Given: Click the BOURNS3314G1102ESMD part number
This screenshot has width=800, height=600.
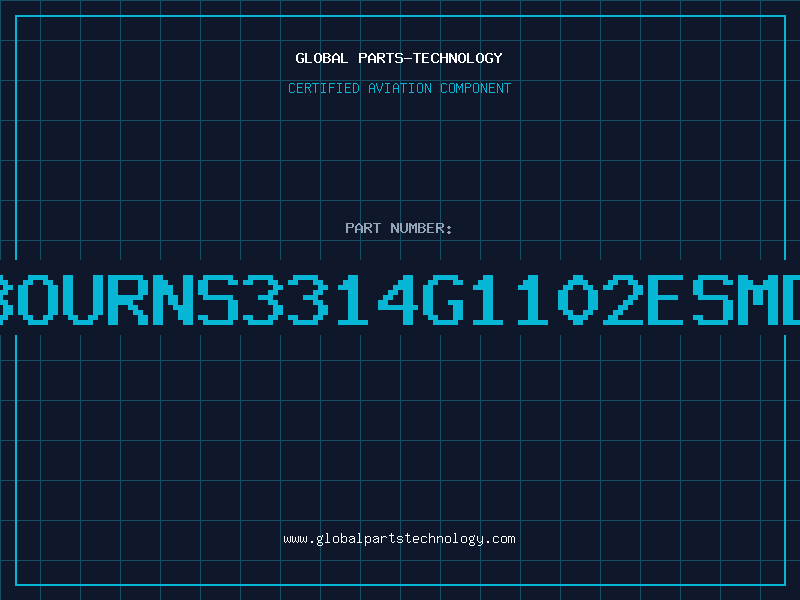Looking at the screenshot, I should (400, 299).
